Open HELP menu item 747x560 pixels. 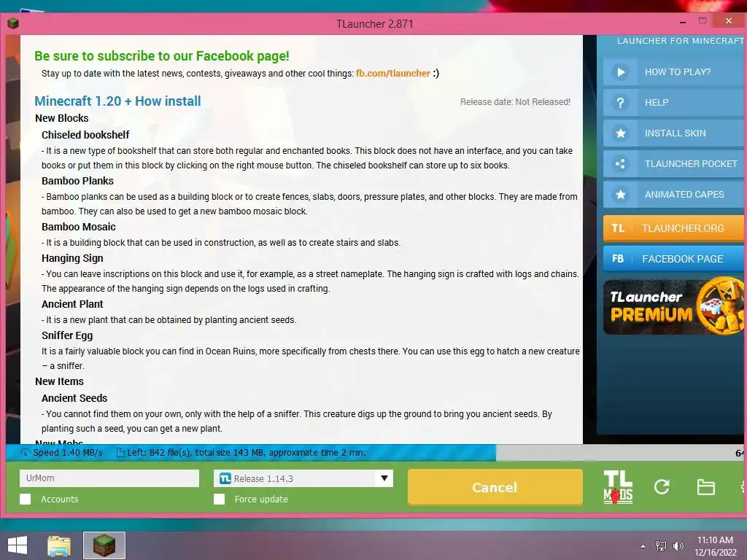tap(675, 102)
